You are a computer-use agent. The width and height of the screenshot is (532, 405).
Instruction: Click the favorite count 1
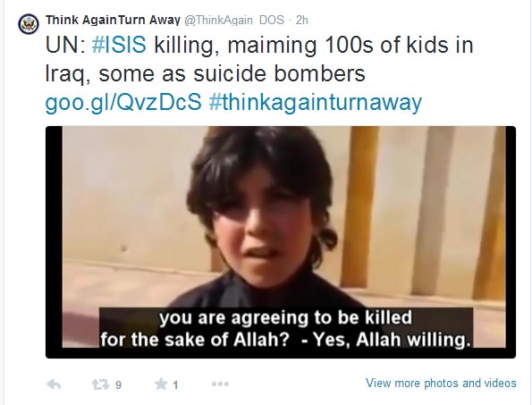pos(175,385)
